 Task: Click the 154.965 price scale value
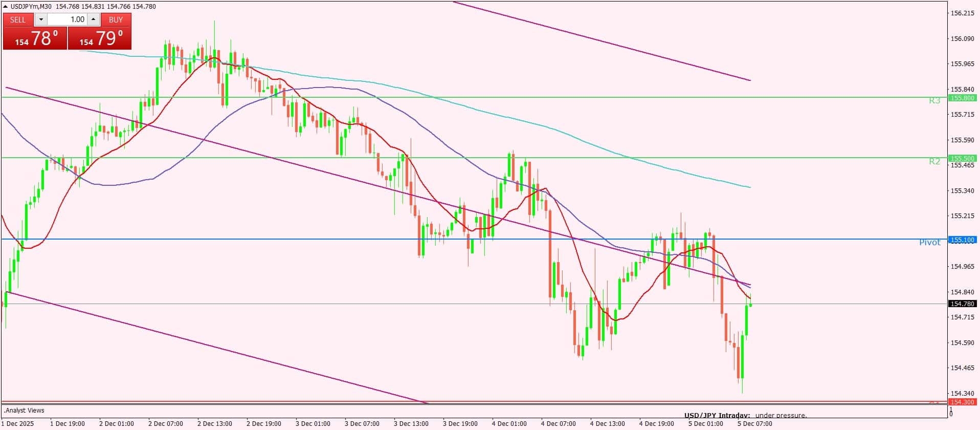pyautogui.click(x=962, y=267)
